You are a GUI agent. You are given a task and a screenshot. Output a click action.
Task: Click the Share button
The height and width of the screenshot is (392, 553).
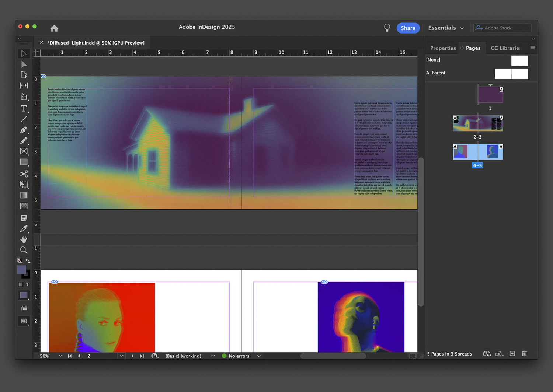408,28
